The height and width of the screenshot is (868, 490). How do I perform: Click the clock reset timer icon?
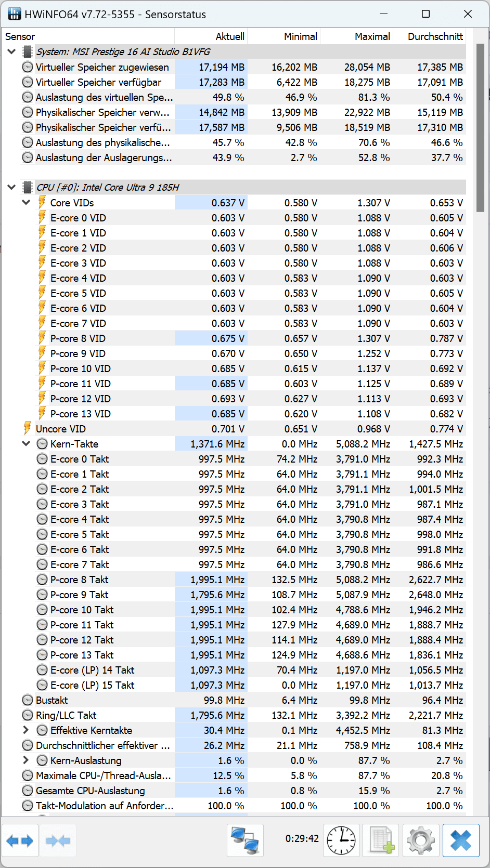(341, 840)
